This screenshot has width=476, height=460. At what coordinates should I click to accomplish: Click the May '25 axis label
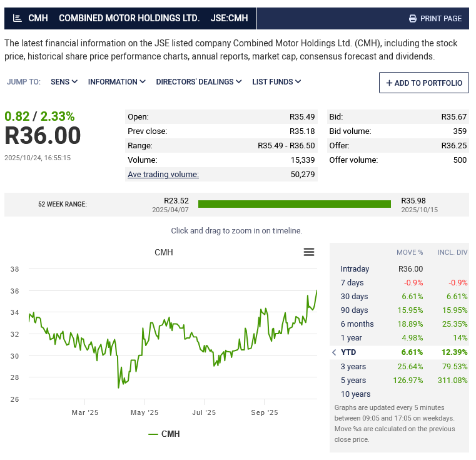click(144, 412)
